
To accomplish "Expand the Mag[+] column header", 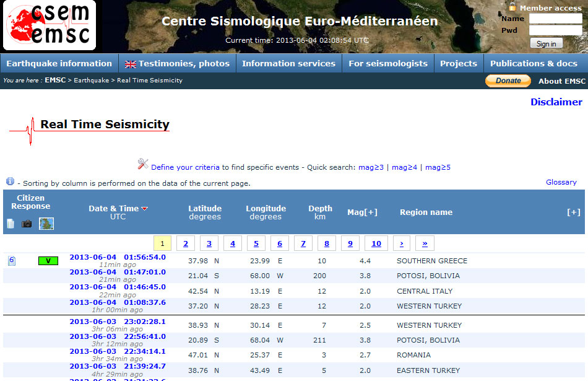I will coord(362,212).
